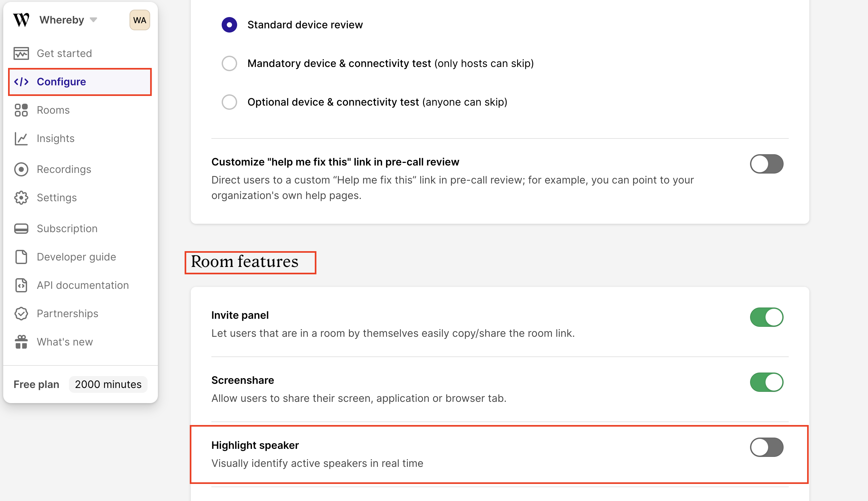Open the Get started dashboard icon
Viewport: 868px width, 501px height.
[21, 53]
